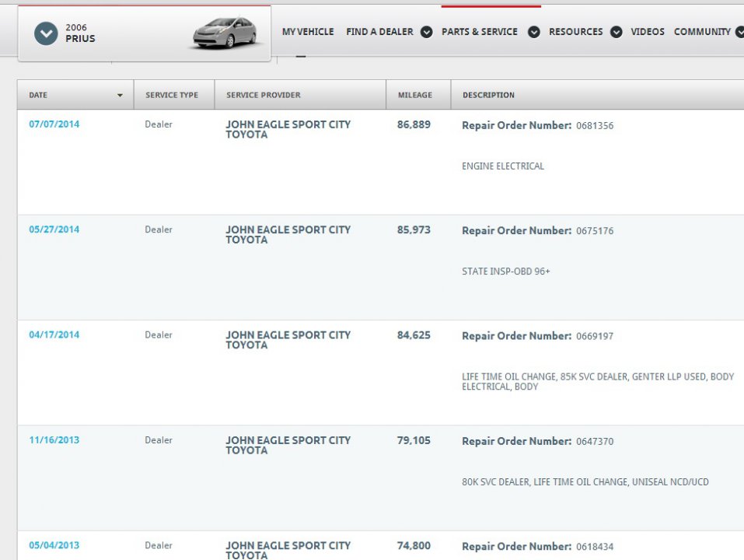Screen dimensions: 744x560
Task: Click the 80K SVC DEALER description text
Action: 585,483
